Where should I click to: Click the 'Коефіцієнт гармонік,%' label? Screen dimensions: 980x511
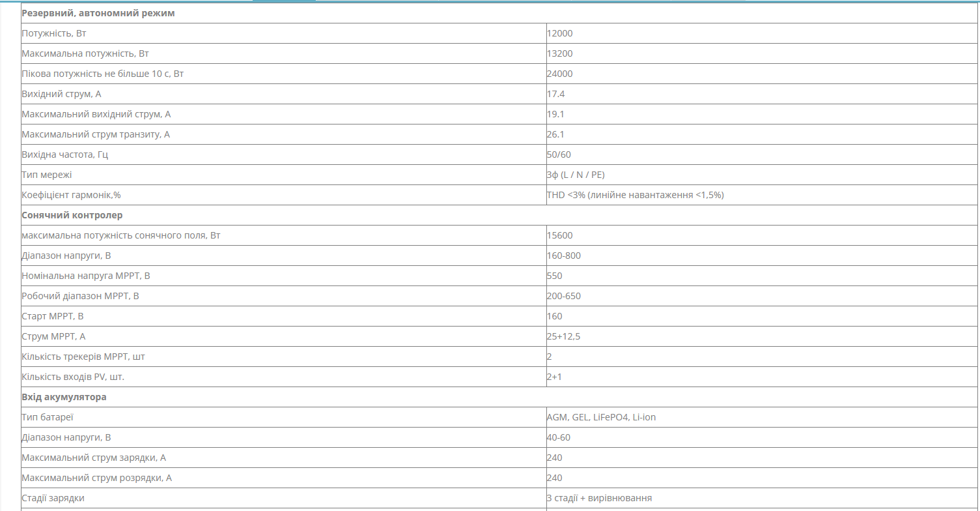pos(72,195)
